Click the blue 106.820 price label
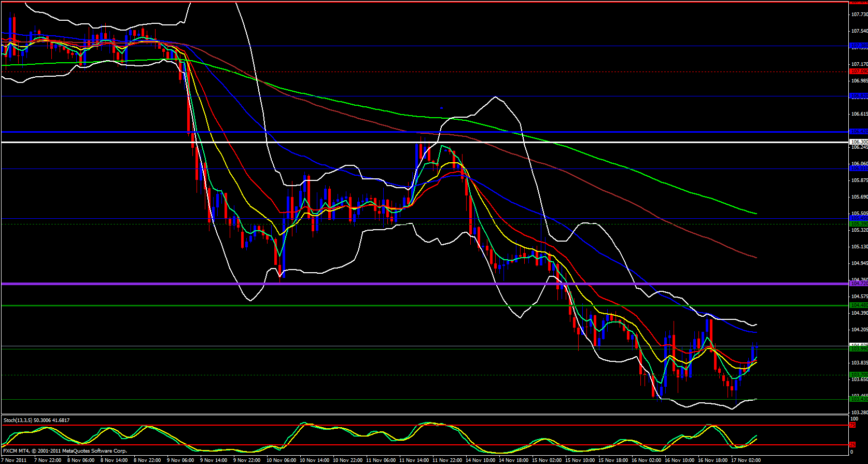The width and height of the screenshot is (868, 464). (858, 96)
